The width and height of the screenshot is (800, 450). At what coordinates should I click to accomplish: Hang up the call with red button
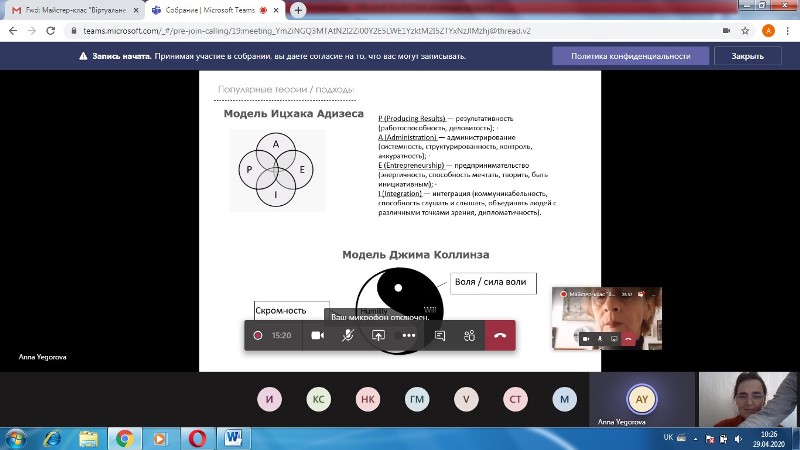pos(500,335)
